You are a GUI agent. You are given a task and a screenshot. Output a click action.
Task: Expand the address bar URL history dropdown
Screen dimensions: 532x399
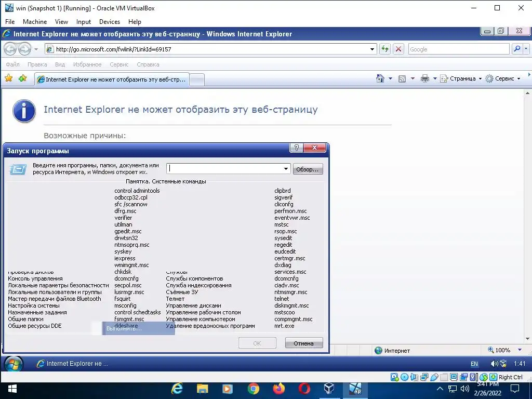click(372, 49)
